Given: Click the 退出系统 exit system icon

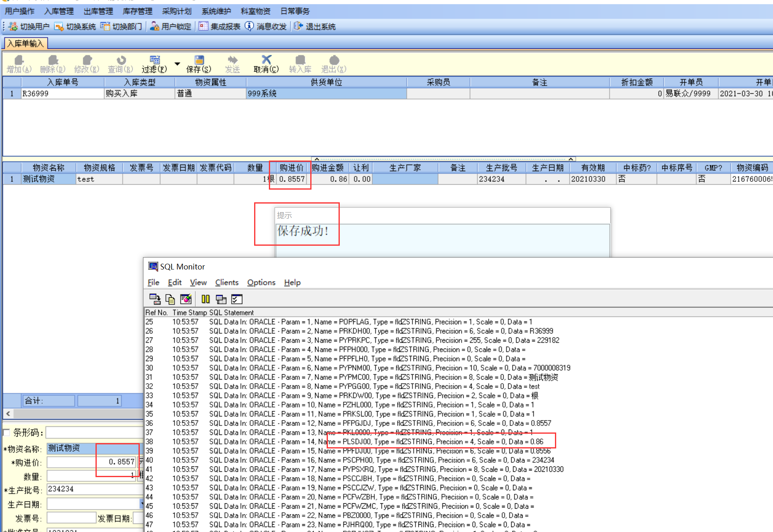Looking at the screenshot, I should 298,27.
